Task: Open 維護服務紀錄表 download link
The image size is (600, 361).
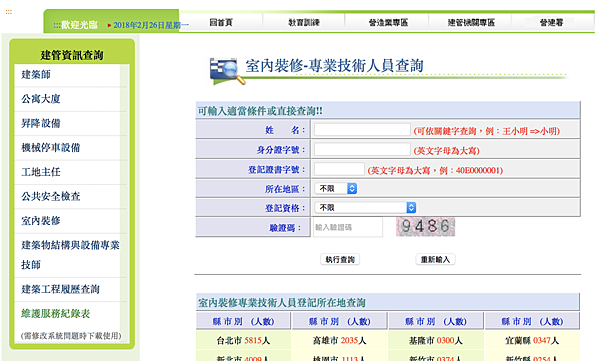Action: (55, 314)
